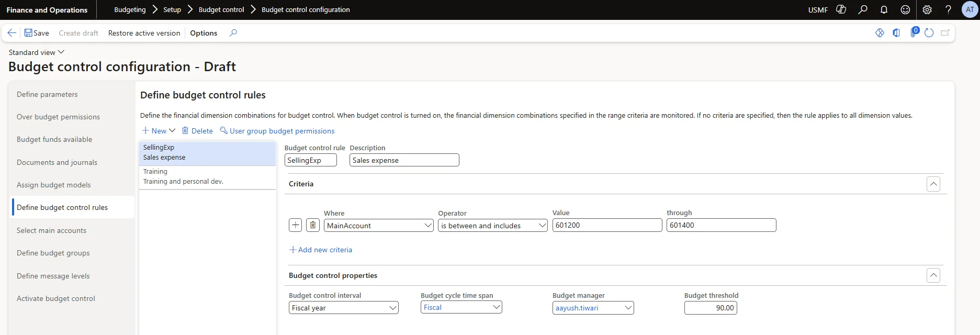Click the back arrow icon

pos(12,33)
